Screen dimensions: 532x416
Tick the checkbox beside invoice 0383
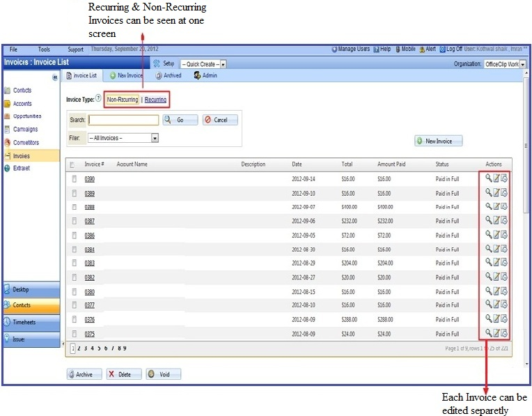(x=75, y=263)
